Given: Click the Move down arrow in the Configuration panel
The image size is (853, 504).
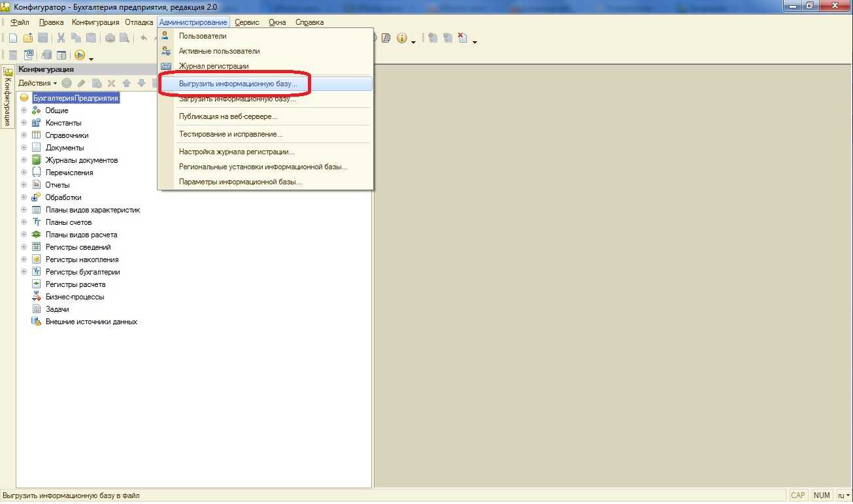Looking at the screenshot, I should tap(141, 83).
